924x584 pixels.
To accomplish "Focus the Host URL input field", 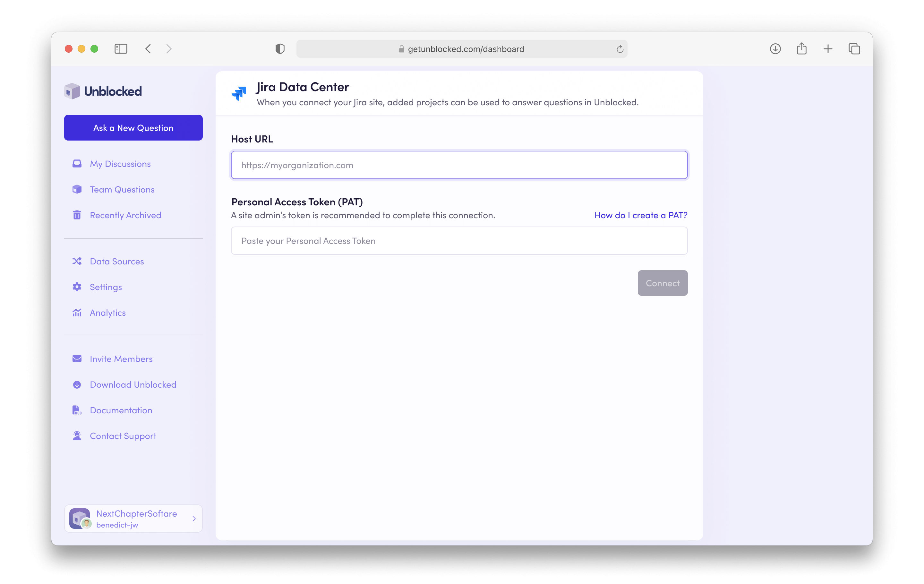I will [459, 165].
